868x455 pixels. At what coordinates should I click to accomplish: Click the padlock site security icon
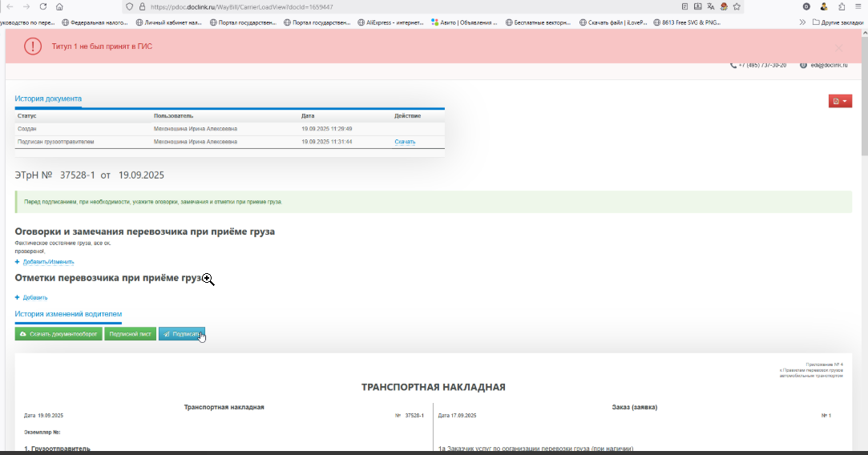pyautogui.click(x=142, y=6)
